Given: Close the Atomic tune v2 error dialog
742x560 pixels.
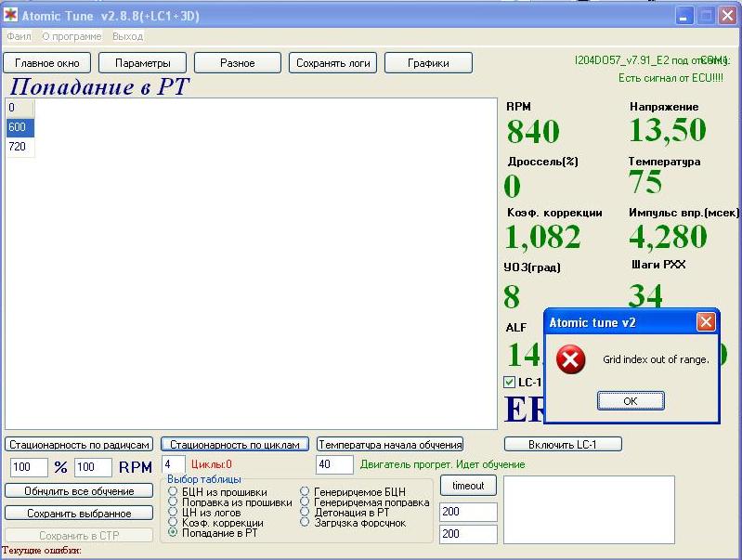Looking at the screenshot, I should click(x=706, y=322).
